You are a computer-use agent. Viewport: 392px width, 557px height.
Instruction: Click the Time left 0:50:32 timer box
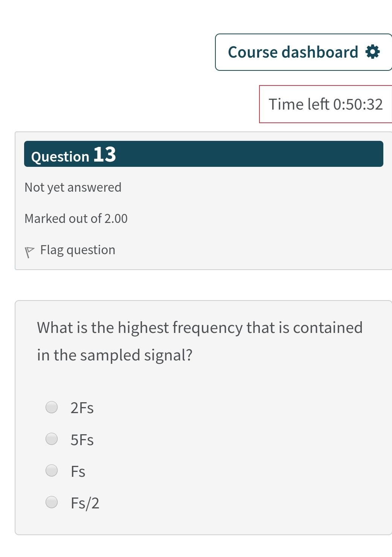tap(326, 104)
